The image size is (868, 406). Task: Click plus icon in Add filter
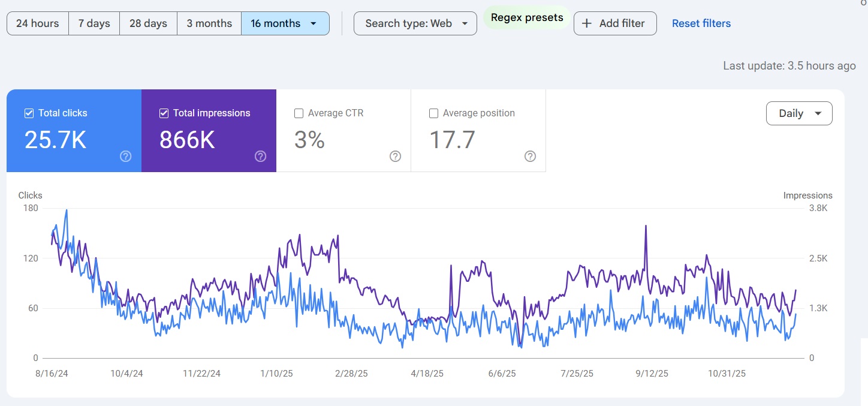587,23
